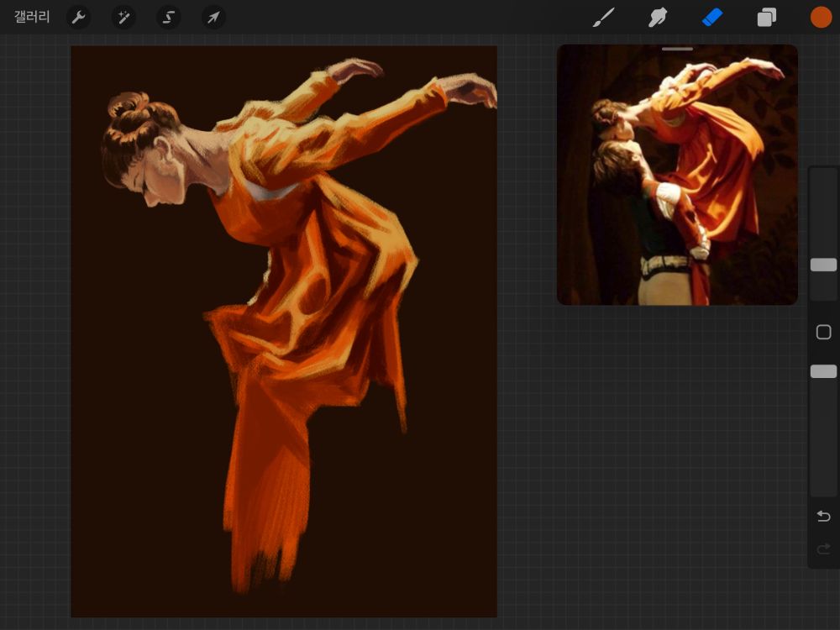Open the 갤러리 (Gallery) view
840x630 pixels.
[x=32, y=17]
